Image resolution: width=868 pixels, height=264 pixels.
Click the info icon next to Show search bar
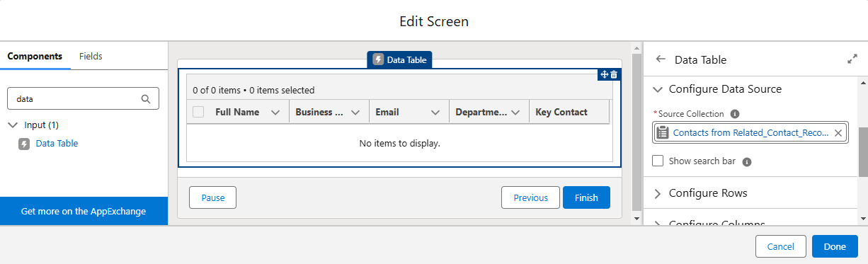click(747, 161)
